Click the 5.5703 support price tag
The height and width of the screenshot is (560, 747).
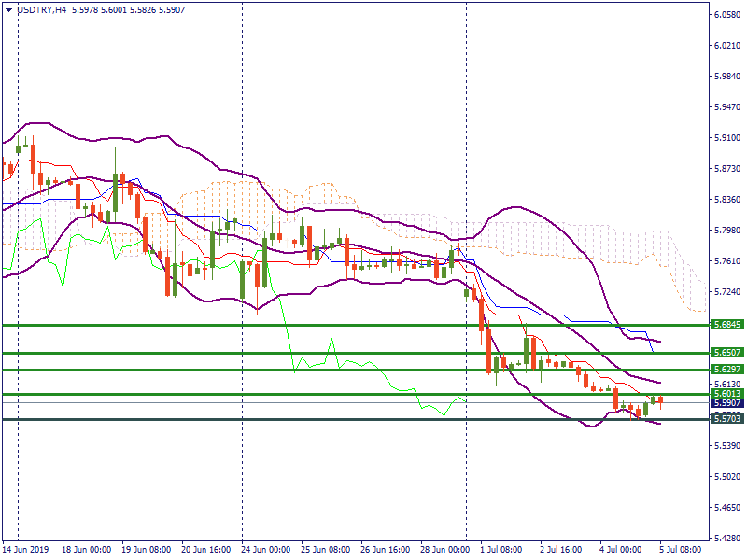point(726,419)
